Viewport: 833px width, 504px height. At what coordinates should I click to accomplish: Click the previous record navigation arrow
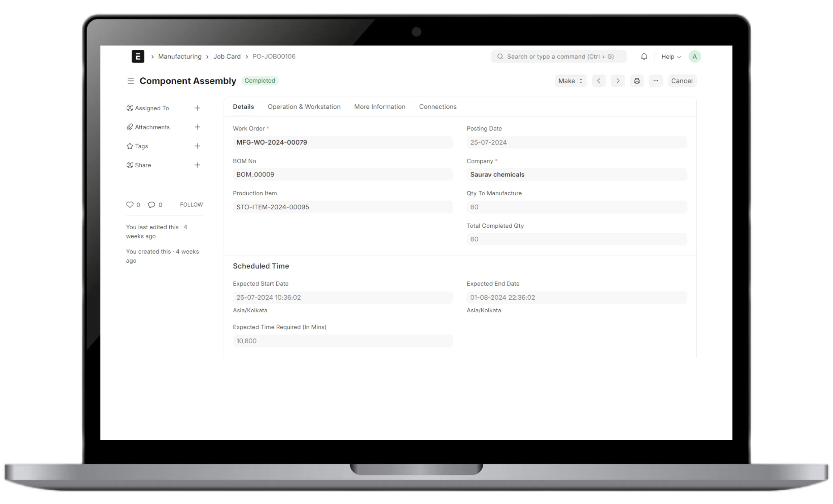(x=599, y=80)
